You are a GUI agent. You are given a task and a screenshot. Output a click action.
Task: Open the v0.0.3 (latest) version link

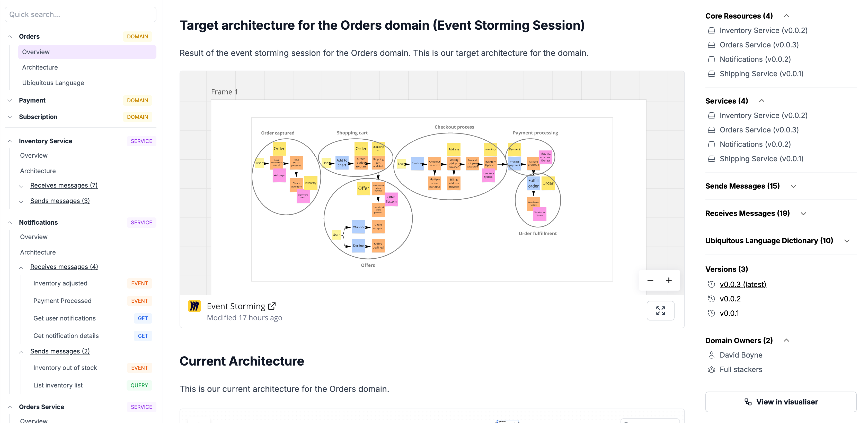tap(743, 284)
